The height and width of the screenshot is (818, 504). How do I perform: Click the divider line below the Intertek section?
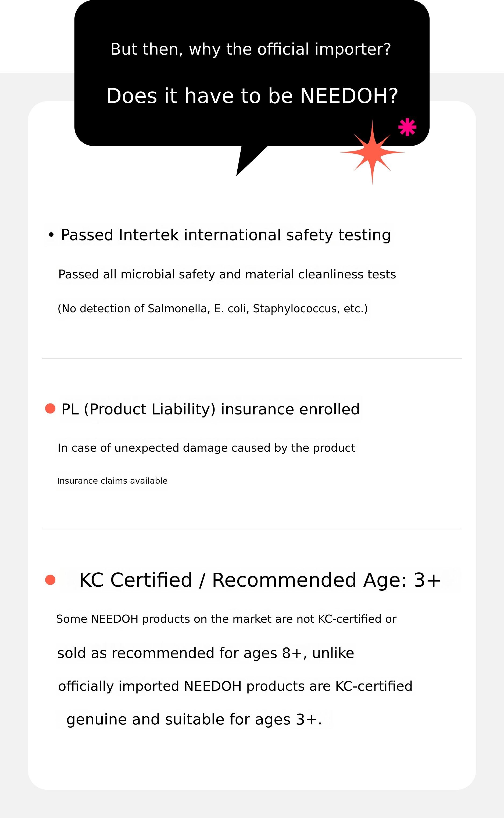coord(252,359)
